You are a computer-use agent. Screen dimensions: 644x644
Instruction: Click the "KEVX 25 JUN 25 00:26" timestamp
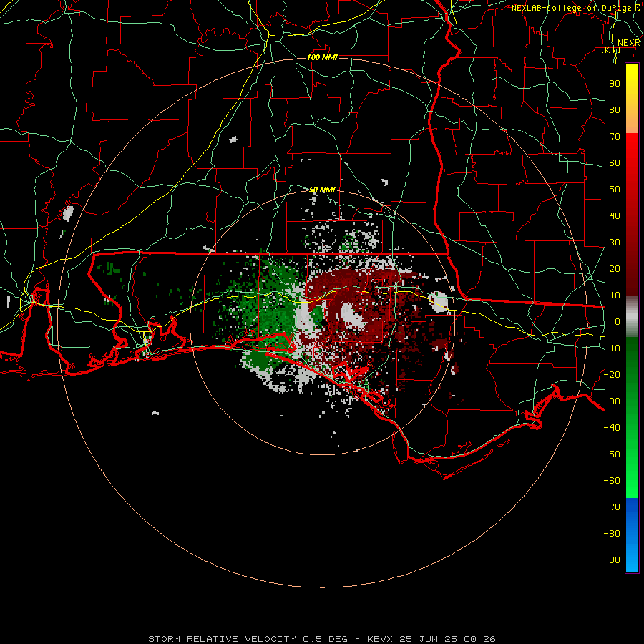click(x=431, y=639)
